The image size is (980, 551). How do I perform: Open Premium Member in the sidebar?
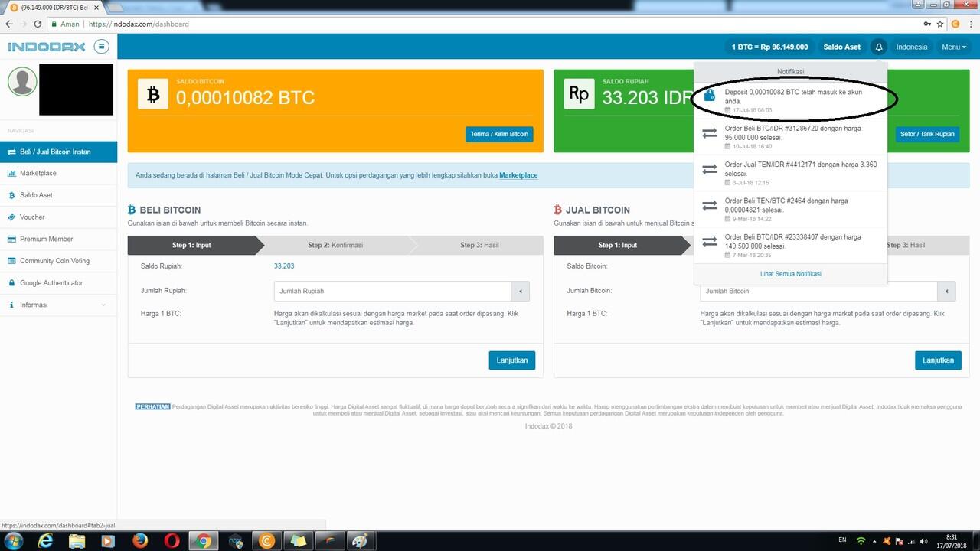58,239
